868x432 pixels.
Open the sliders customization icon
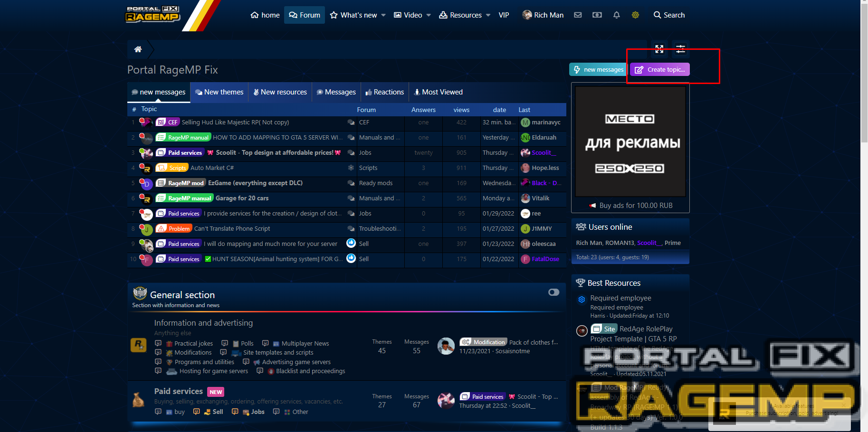pyautogui.click(x=680, y=49)
